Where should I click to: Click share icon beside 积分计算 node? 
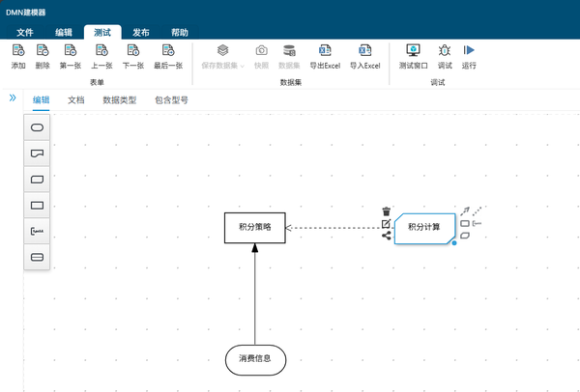pos(387,237)
